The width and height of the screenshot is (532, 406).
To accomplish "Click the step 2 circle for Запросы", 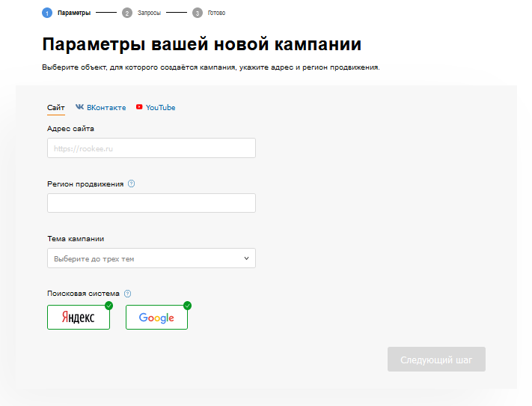I will [x=127, y=13].
